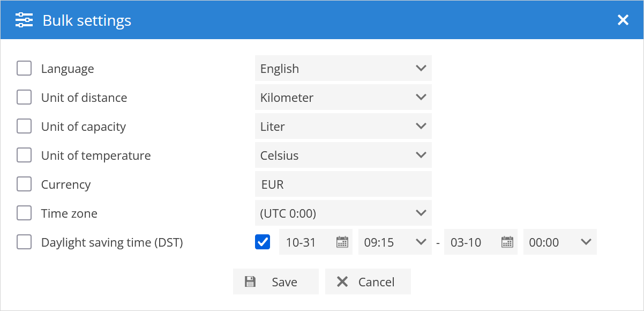Click the Bulk settings sliders icon
The width and height of the screenshot is (644, 311).
coord(24,20)
